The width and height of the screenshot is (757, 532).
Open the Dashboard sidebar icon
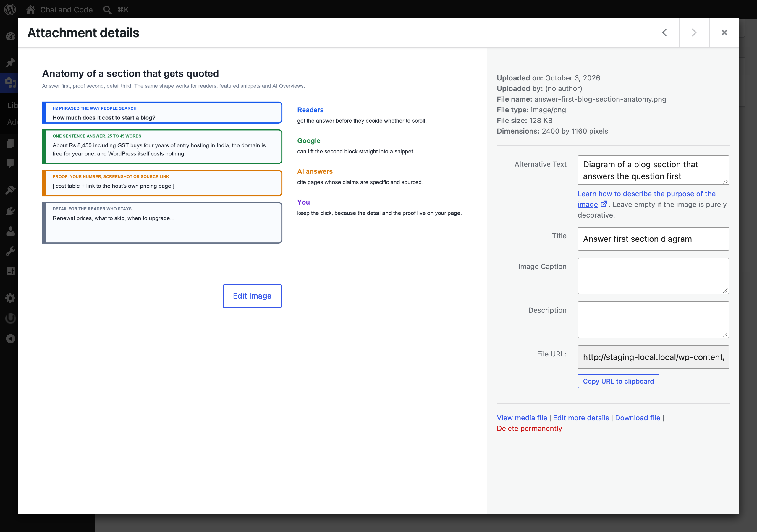click(x=11, y=36)
